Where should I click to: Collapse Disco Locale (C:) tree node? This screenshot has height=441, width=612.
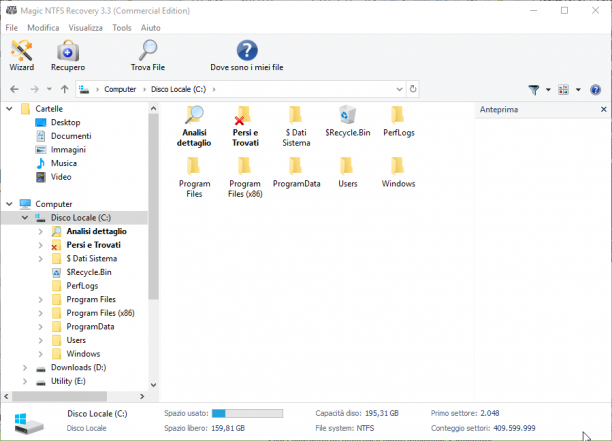[25, 217]
